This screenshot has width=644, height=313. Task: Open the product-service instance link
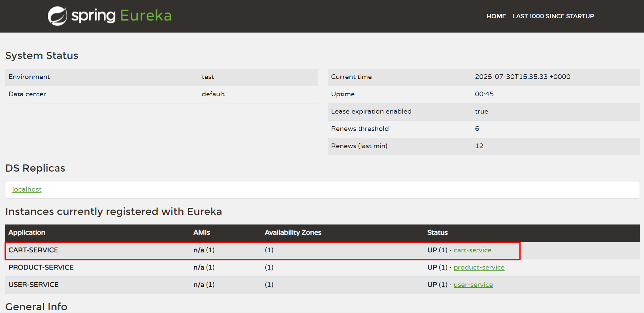point(479,268)
